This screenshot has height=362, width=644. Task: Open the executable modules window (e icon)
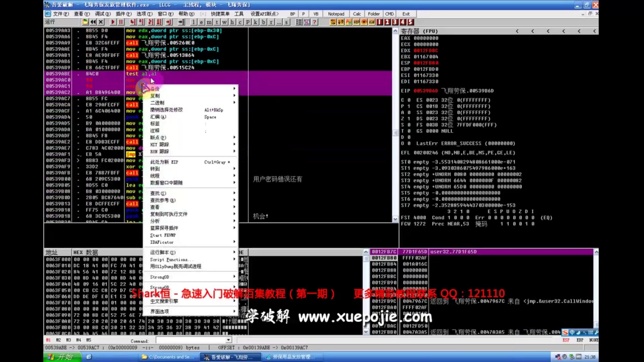click(x=201, y=22)
